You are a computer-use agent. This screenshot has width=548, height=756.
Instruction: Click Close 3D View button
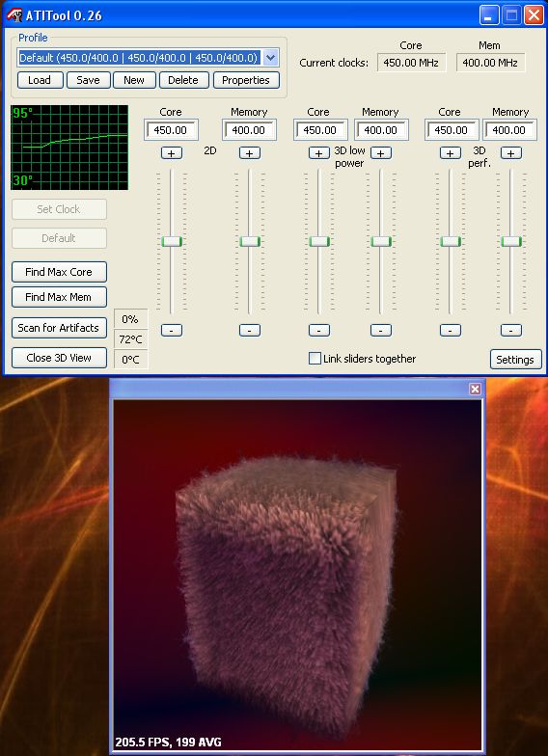click(59, 358)
